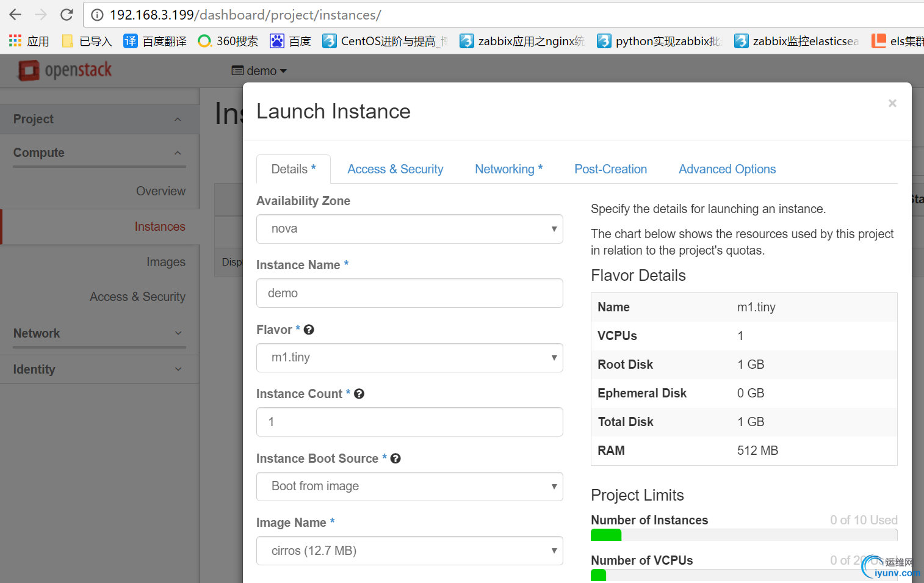Expand the Identity sidebar section
Screen dimensions: 924x583
pyautogui.click(x=99, y=369)
